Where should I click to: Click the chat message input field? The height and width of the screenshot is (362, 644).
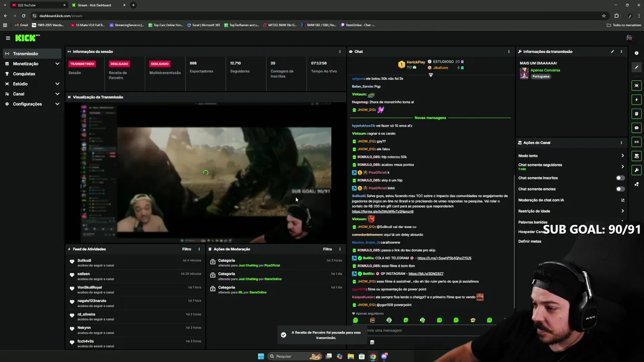coord(428,330)
